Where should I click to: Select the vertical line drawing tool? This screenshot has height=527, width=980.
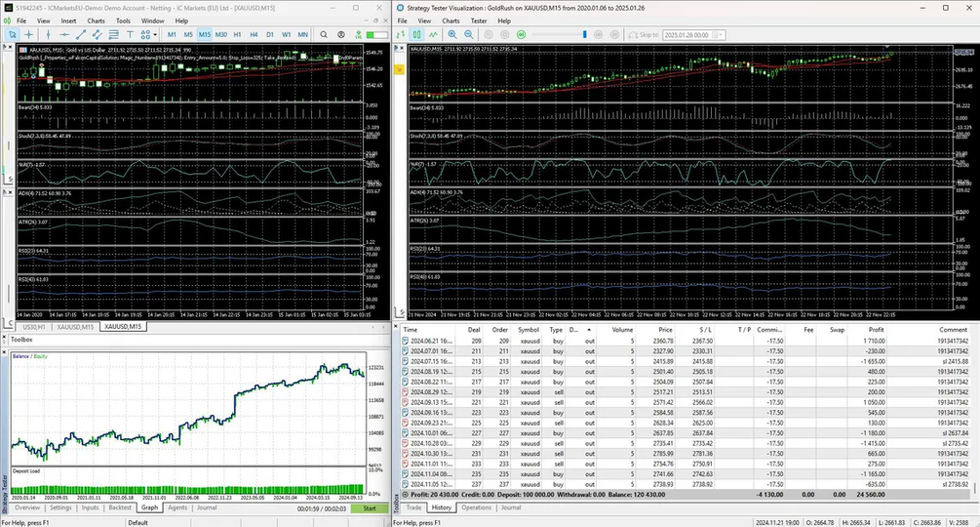[48, 35]
